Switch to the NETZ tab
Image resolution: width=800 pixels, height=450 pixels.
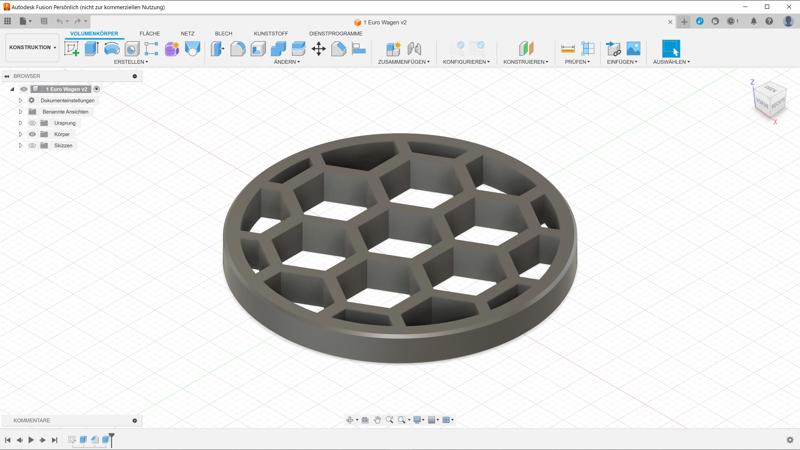[187, 33]
